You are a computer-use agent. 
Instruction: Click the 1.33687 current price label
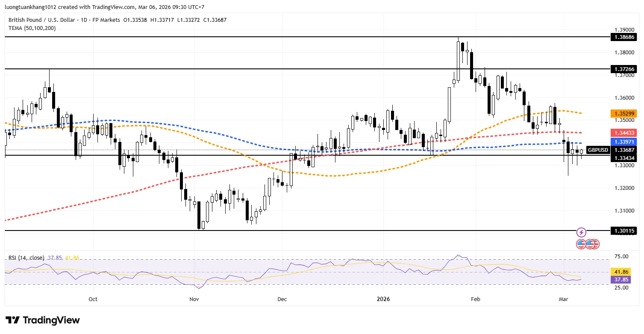tap(625, 150)
